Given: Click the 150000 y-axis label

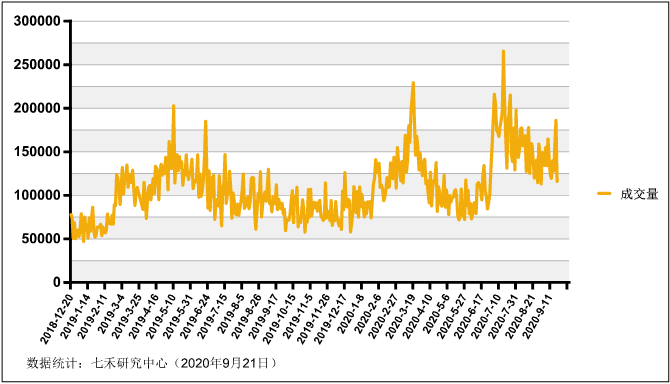Looking at the screenshot, I should [x=37, y=152].
